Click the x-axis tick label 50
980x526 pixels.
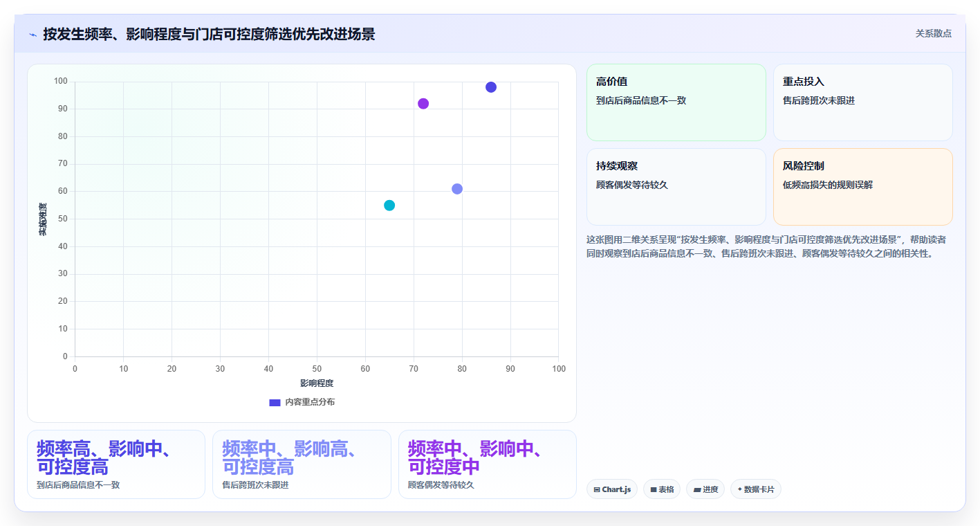317,369
